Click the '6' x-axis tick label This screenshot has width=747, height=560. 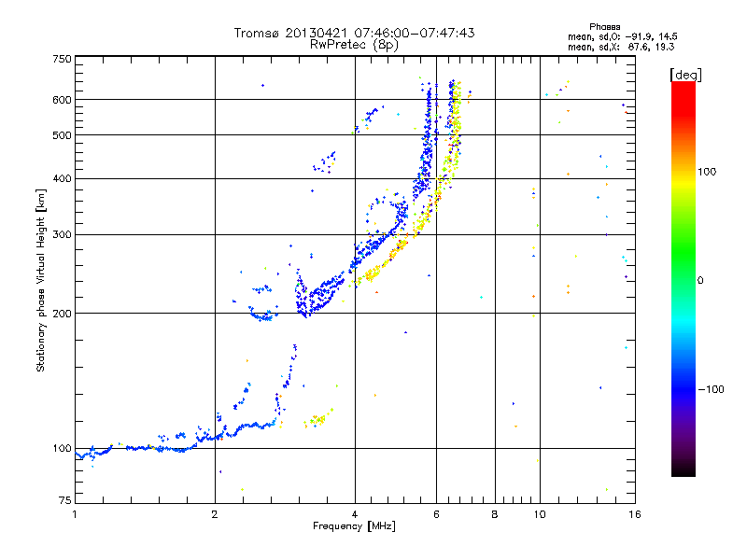click(x=436, y=514)
